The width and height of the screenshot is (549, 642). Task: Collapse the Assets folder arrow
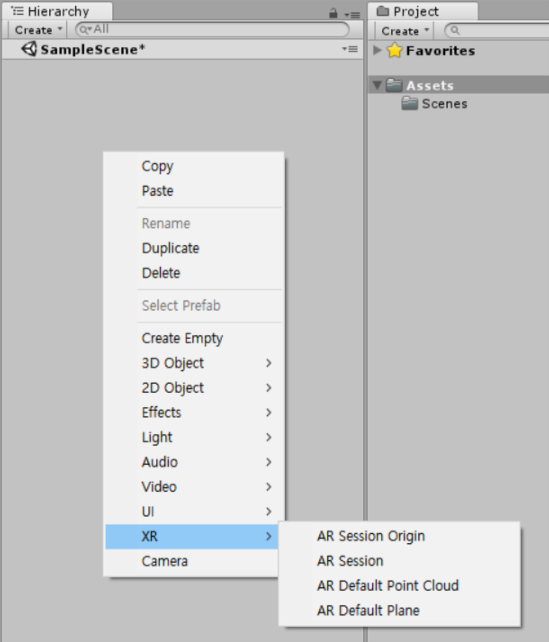coord(377,85)
